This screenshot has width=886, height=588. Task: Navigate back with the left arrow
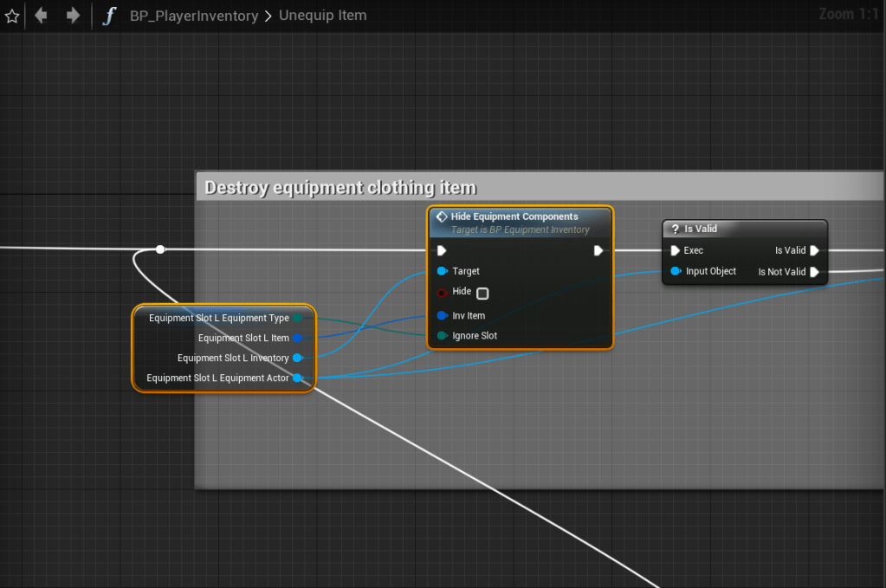pos(41,16)
